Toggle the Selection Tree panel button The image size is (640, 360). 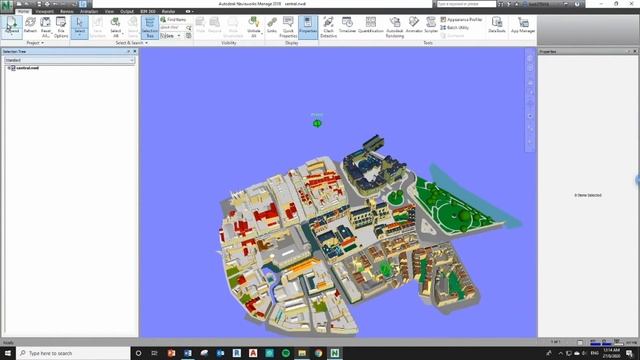point(150,27)
